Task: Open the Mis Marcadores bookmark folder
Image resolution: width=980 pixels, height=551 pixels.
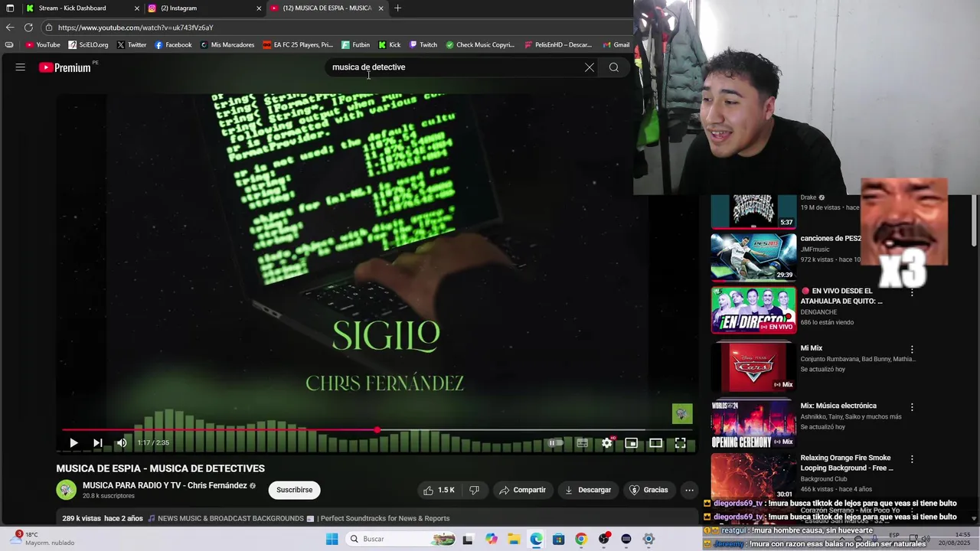Action: tap(227, 45)
